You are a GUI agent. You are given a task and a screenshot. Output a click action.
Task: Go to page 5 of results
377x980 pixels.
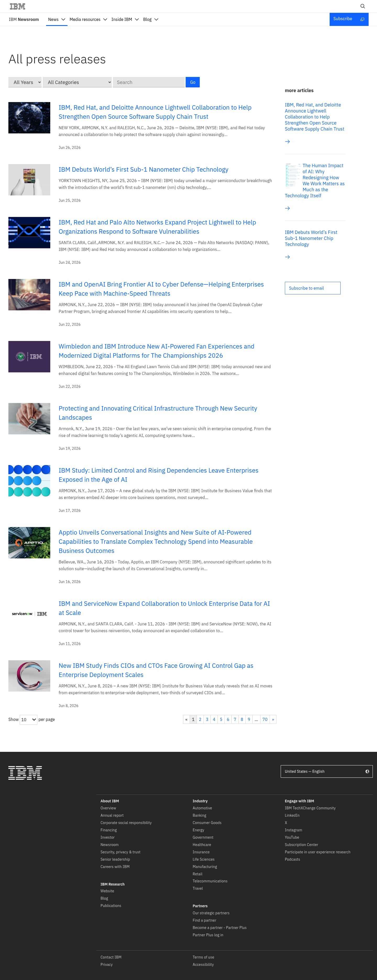coord(221,719)
